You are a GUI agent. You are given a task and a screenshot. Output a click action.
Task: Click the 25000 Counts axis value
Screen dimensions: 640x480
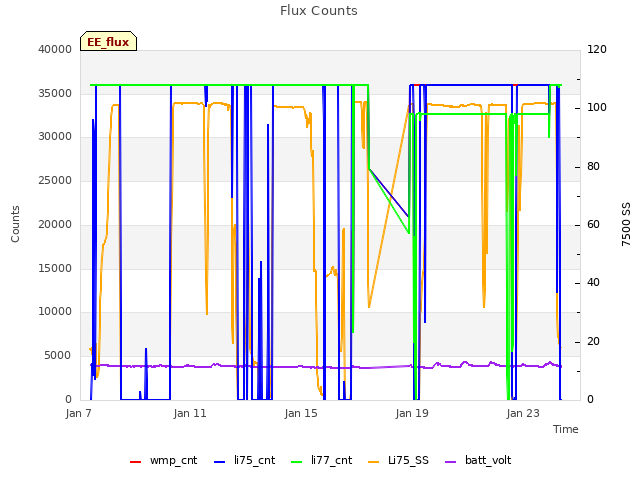(55, 180)
